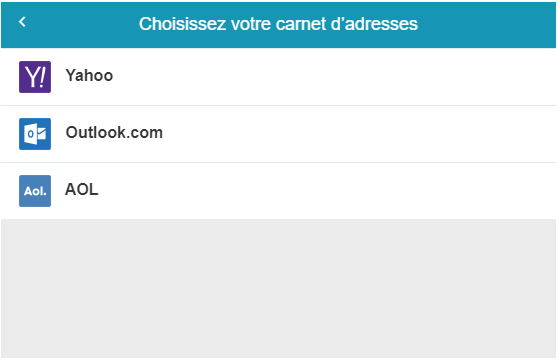The image size is (559, 362).
Task: Choose Yahoo row via its empty right side
Action: tap(357, 77)
